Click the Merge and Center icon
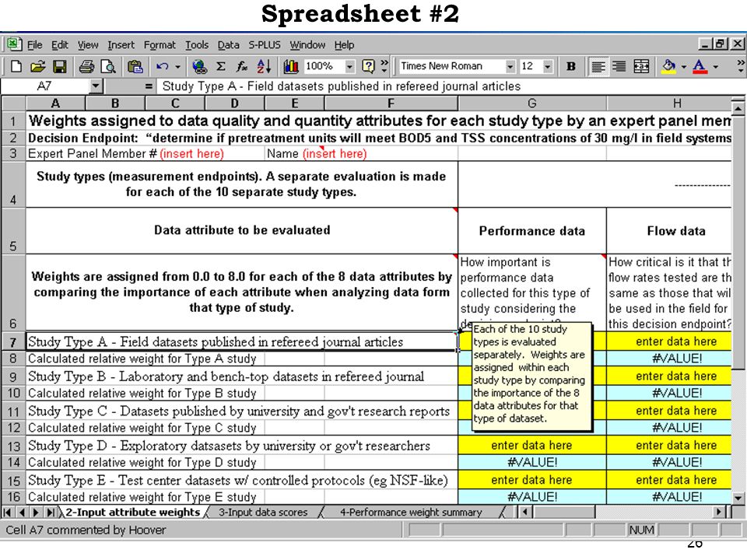 pos(641,66)
